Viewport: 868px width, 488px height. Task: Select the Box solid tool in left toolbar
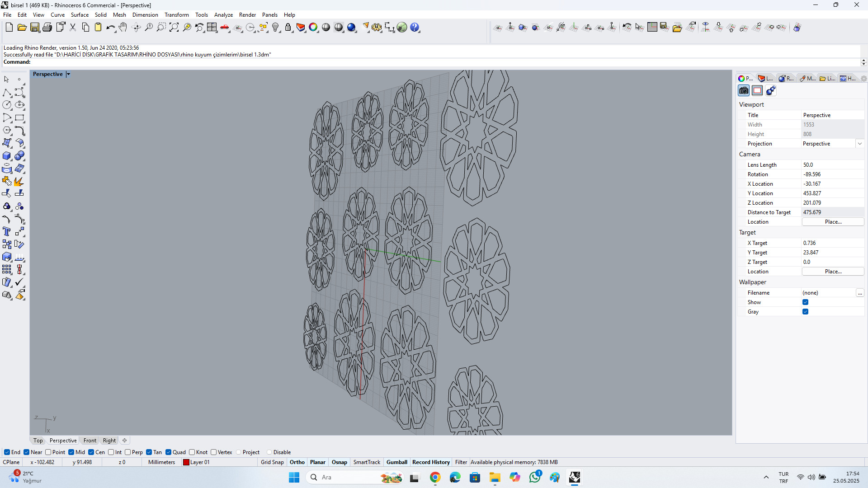coord(7,156)
